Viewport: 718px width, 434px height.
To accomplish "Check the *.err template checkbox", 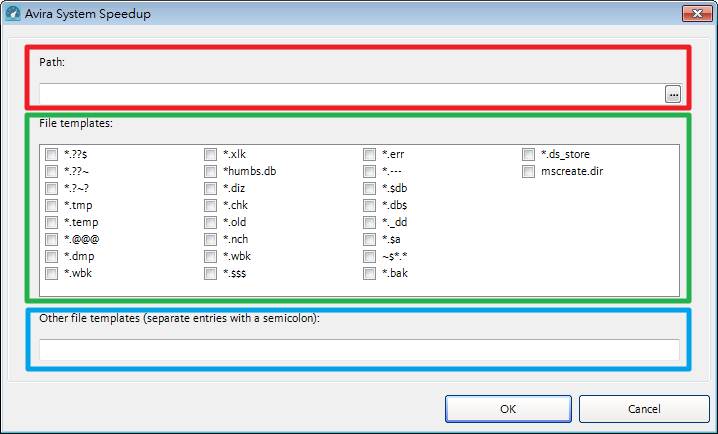I will (x=370, y=154).
